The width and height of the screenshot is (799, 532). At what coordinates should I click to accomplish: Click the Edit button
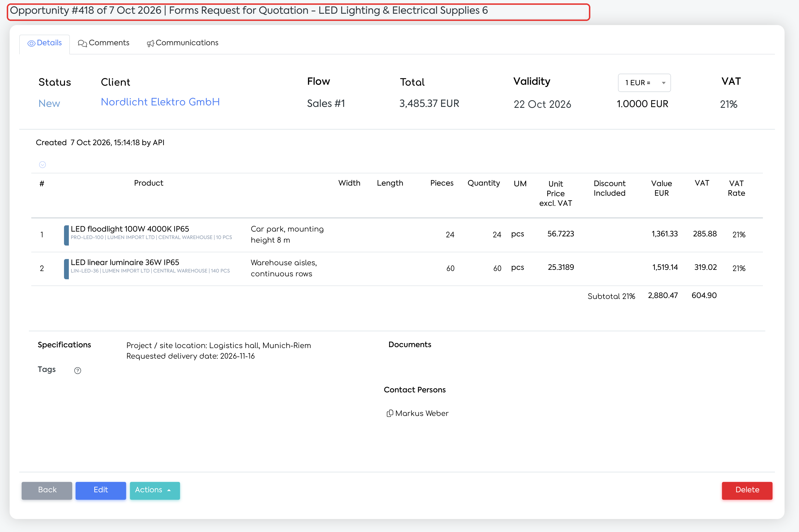[x=101, y=490]
